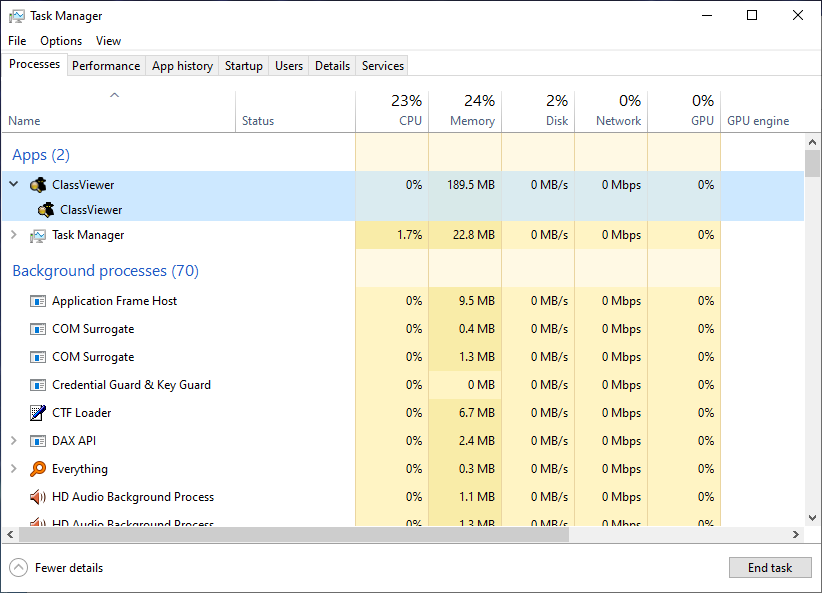Click the horizontal scrollbar right arrow

[796, 534]
